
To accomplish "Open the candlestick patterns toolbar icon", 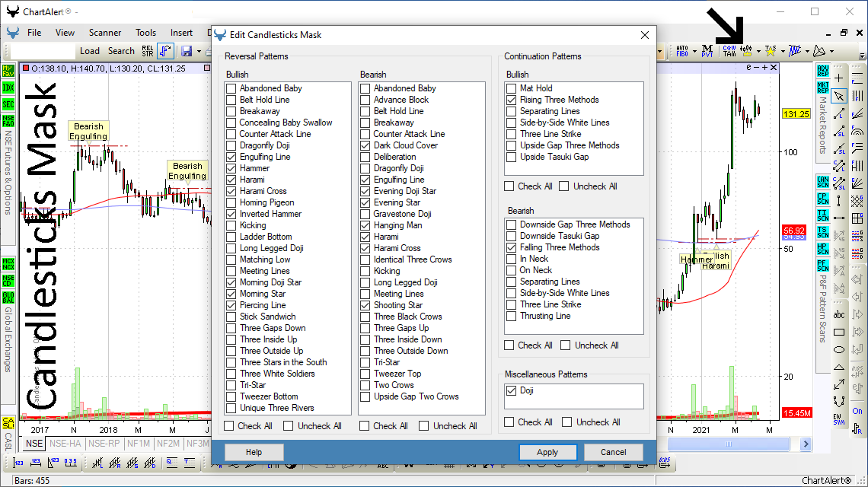I will (746, 51).
